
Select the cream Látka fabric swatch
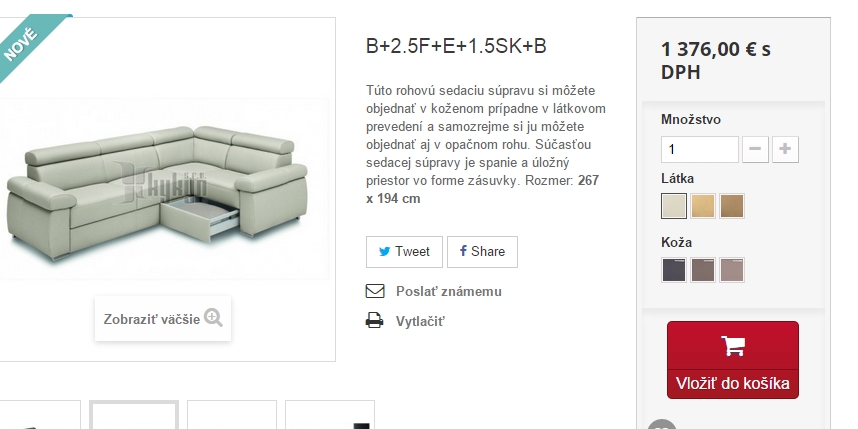point(674,206)
